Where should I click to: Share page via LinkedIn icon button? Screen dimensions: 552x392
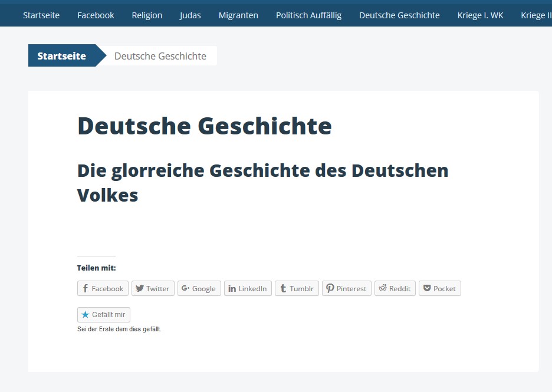click(248, 288)
